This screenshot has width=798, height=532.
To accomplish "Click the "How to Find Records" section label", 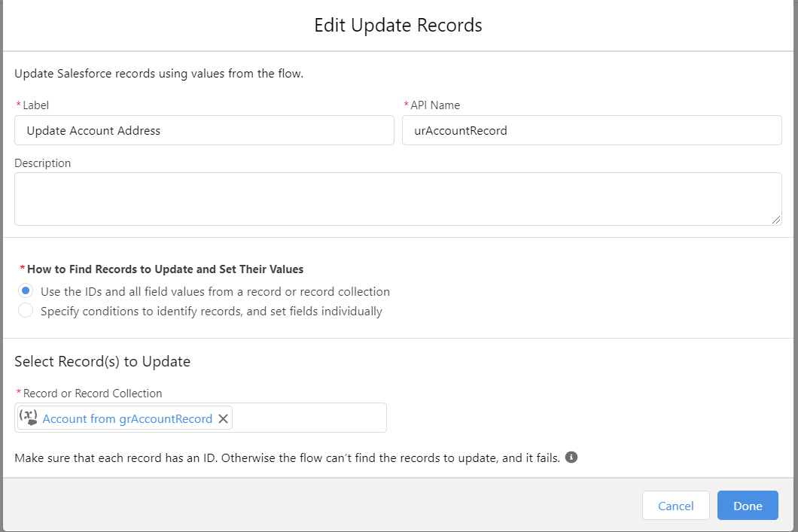I will point(162,269).
